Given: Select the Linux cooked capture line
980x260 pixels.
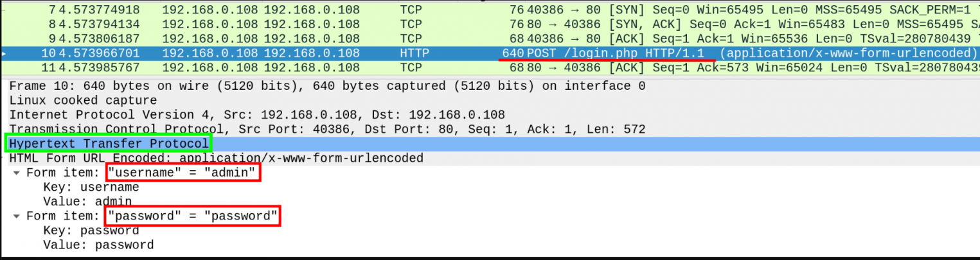Looking at the screenshot, I should tap(83, 101).
